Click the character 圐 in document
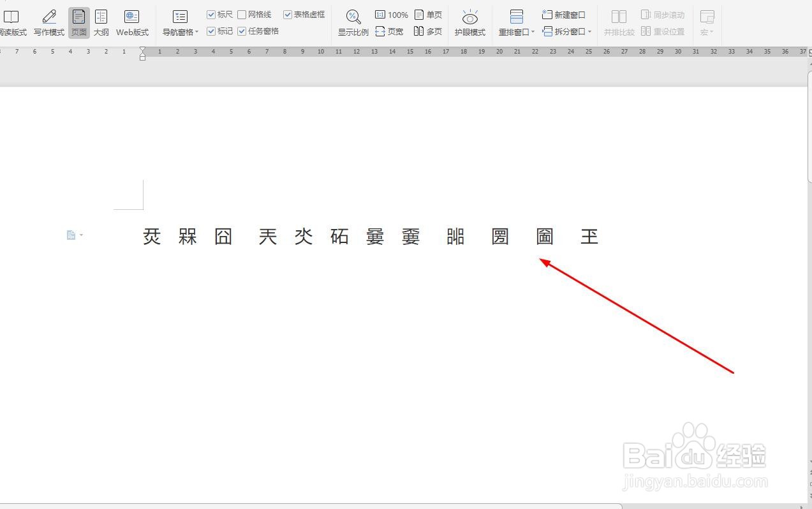The width and height of the screenshot is (812, 509). [500, 237]
